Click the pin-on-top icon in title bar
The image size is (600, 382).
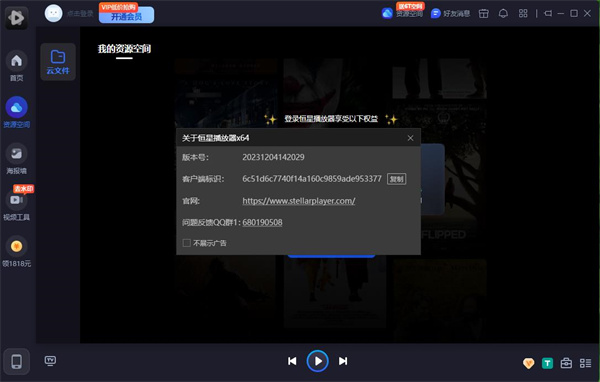coord(548,13)
